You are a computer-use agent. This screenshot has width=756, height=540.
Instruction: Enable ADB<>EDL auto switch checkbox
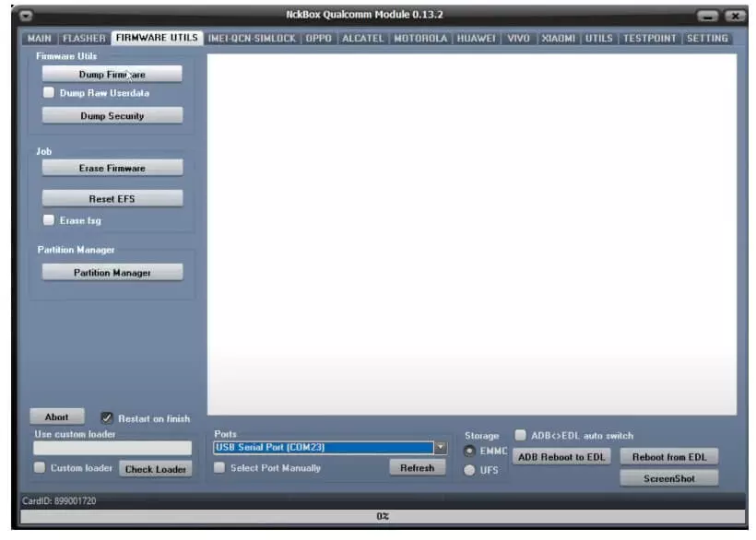(520, 435)
